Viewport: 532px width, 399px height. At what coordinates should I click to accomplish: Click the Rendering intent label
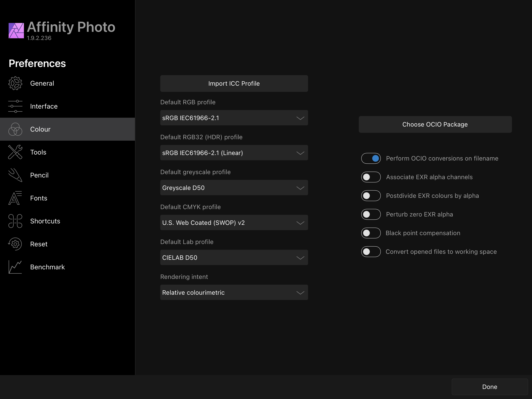click(184, 277)
